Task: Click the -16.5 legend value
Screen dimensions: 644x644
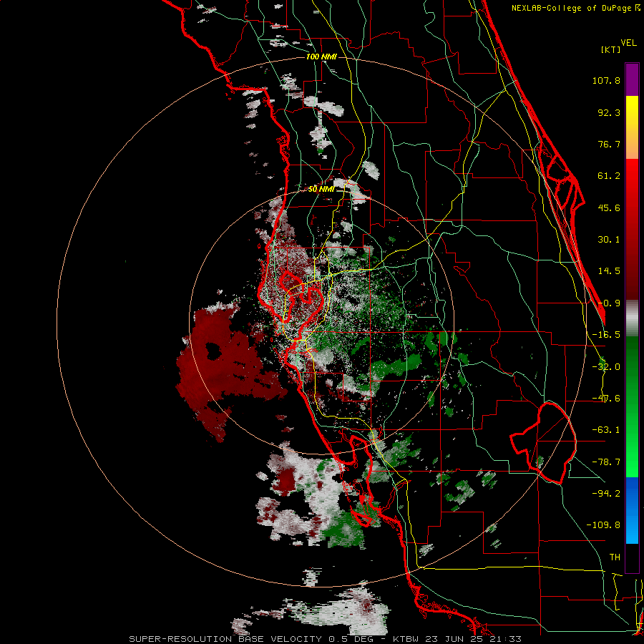Action: tap(606, 335)
